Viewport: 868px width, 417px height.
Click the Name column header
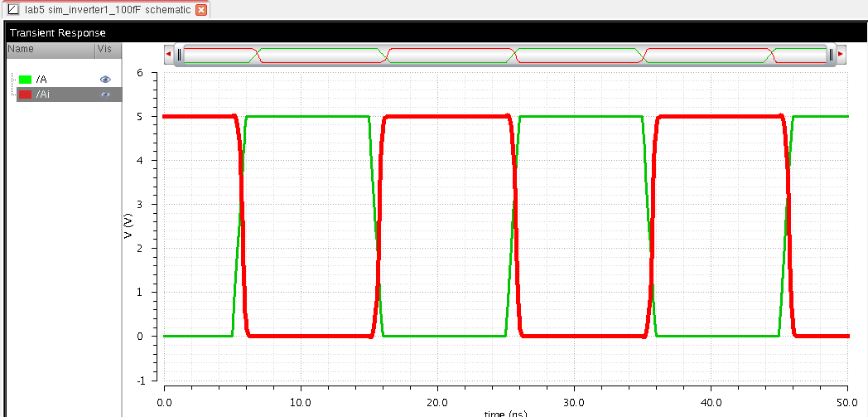51,50
